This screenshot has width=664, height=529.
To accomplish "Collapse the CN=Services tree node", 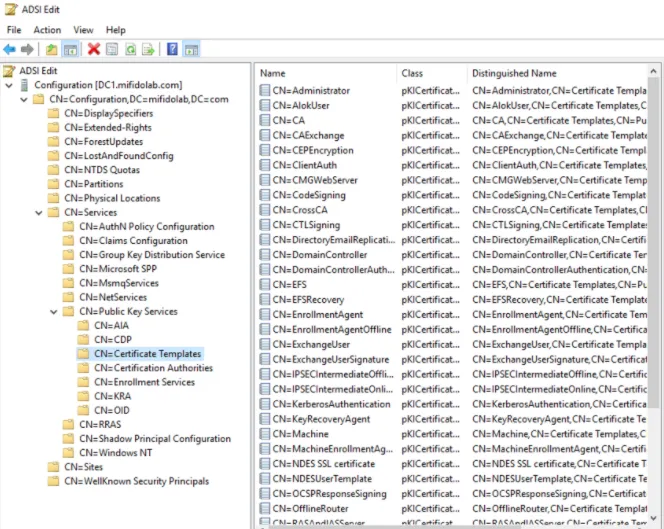I will click(x=39, y=213).
